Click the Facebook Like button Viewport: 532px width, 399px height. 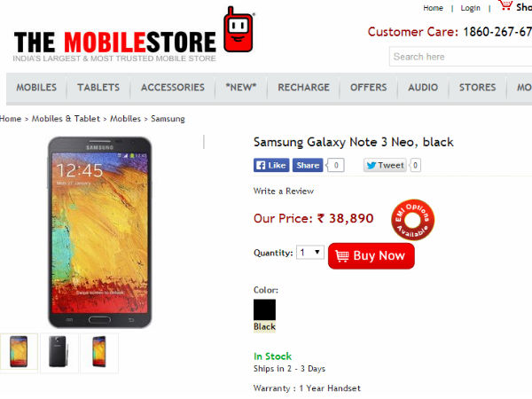pyautogui.click(x=271, y=165)
